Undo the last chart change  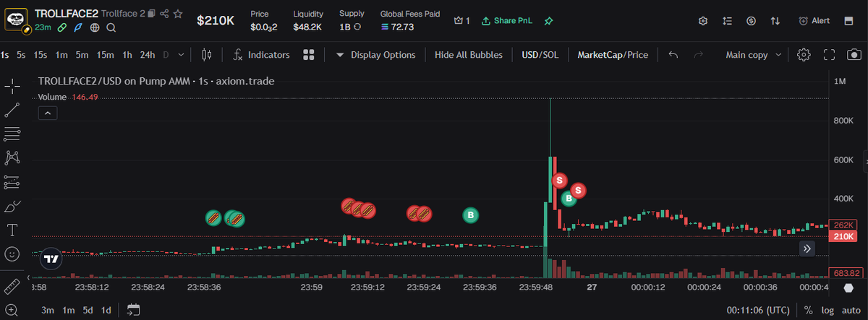[673, 55]
